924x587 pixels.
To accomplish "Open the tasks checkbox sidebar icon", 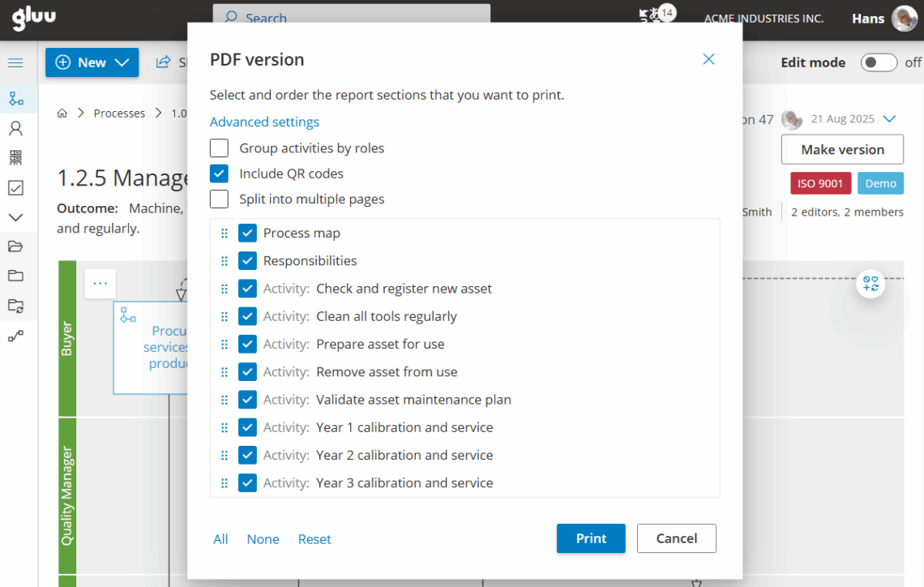I will coord(15,188).
